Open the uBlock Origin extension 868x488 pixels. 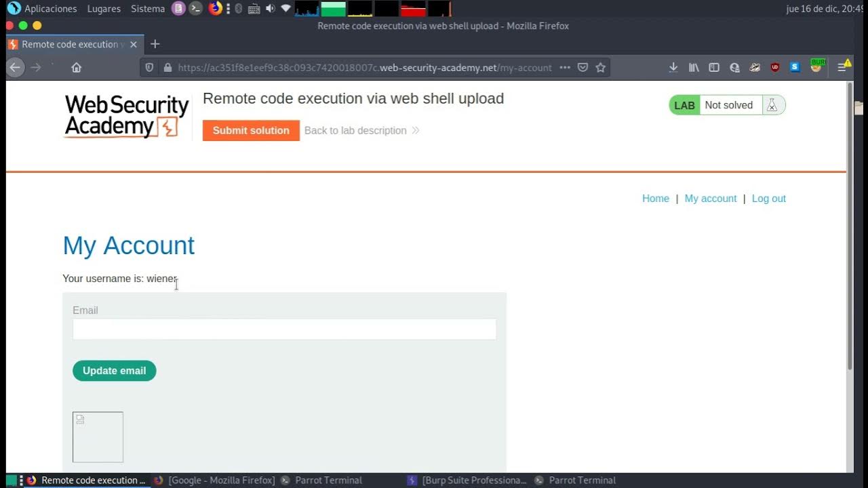(775, 67)
